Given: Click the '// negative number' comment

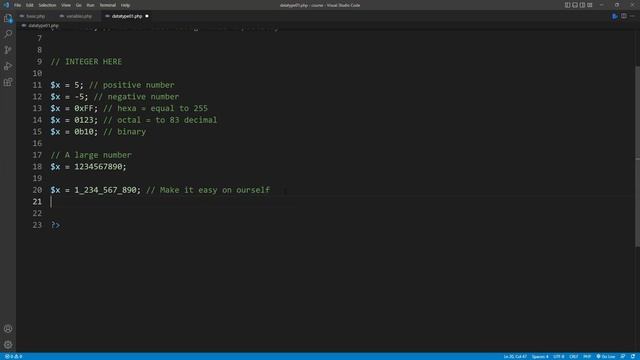Looking at the screenshot, I should click(x=136, y=97).
